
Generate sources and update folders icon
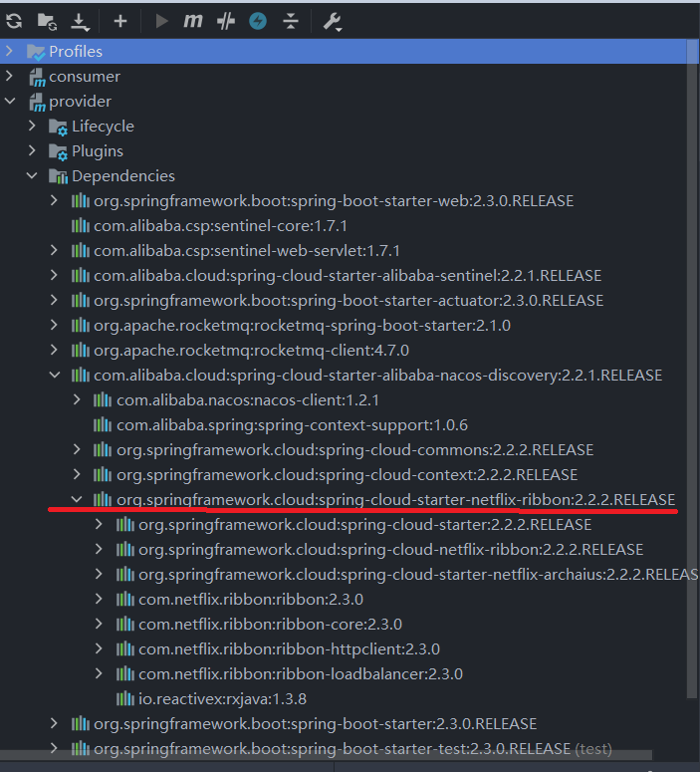[47, 21]
